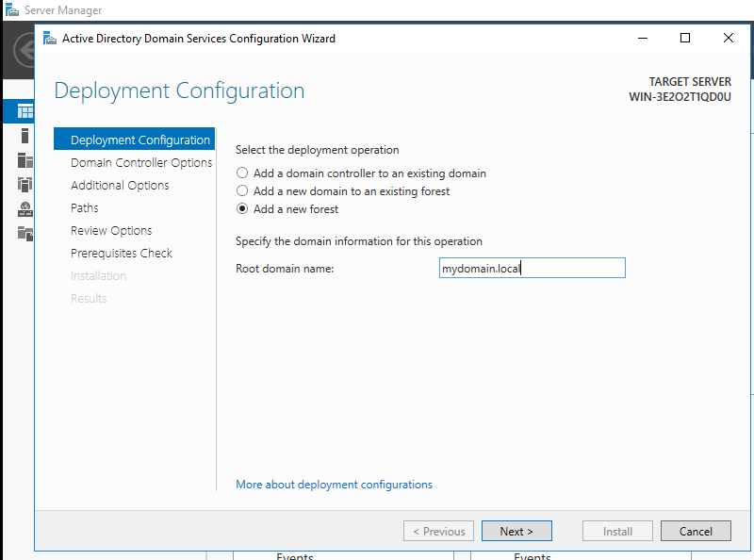Go to Domain Controller Options step
The height and width of the screenshot is (560, 754).
click(141, 162)
